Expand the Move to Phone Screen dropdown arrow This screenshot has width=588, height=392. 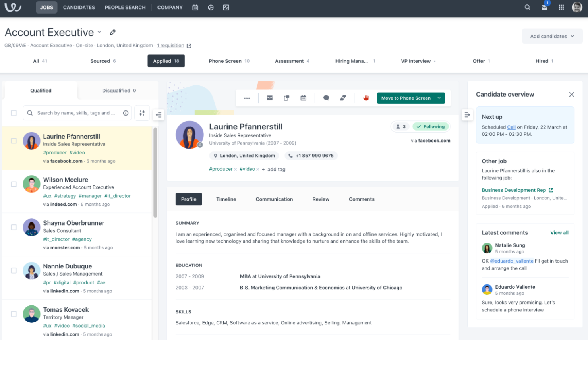click(x=439, y=98)
